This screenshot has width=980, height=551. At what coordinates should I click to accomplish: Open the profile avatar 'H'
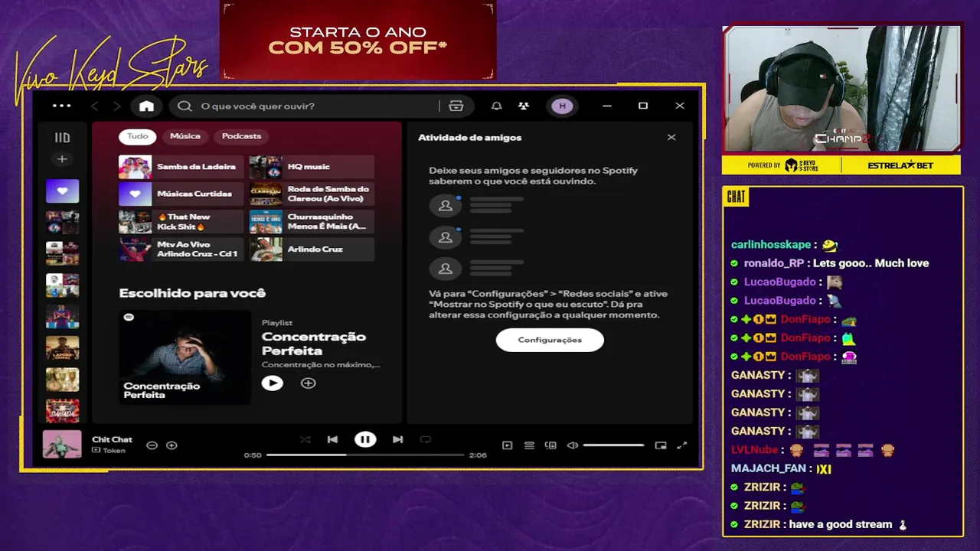(563, 106)
